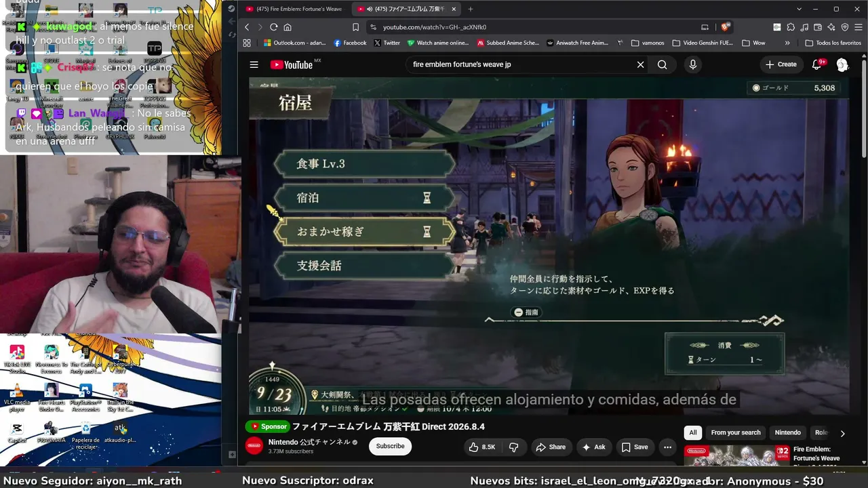868x488 pixels.
Task: Open more actions for the video
Action: coord(667,447)
